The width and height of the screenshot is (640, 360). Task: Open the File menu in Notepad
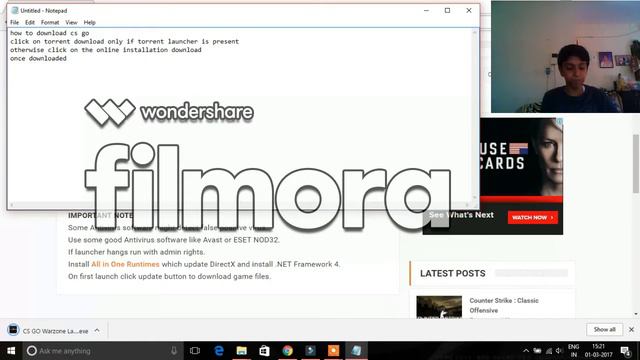tap(14, 22)
